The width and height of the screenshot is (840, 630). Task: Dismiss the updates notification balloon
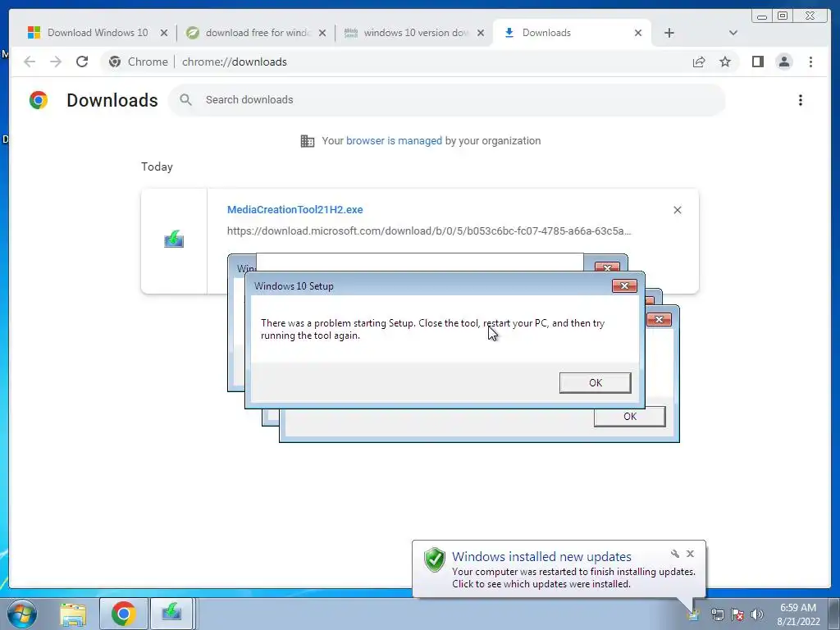pos(690,554)
